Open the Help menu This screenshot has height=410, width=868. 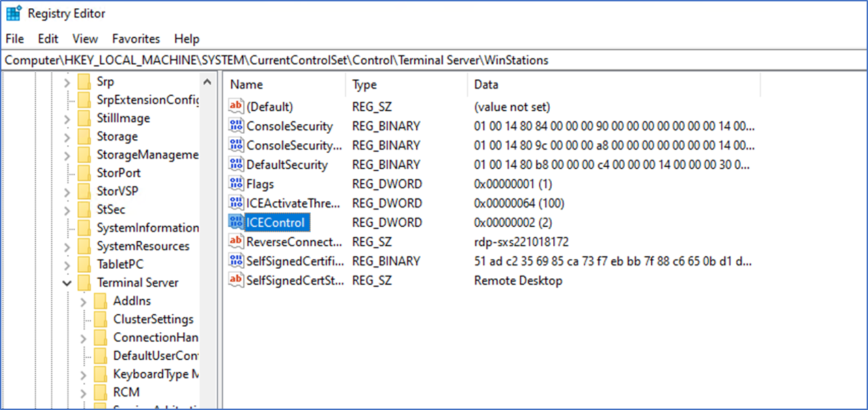click(186, 39)
